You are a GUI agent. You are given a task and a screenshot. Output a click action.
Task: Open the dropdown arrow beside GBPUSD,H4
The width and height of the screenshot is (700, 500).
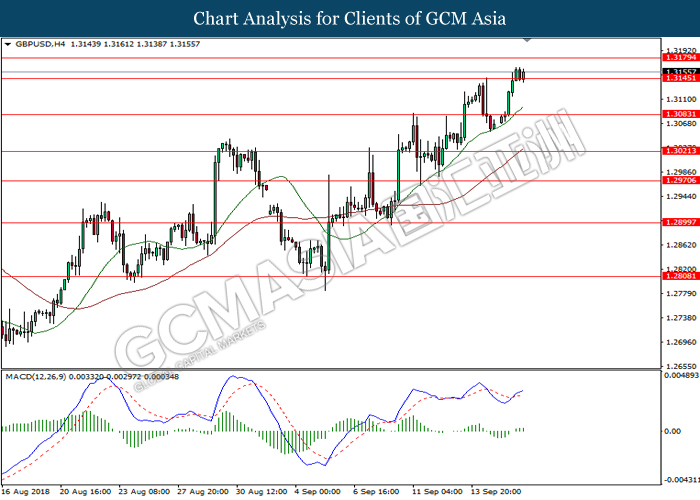[8, 44]
